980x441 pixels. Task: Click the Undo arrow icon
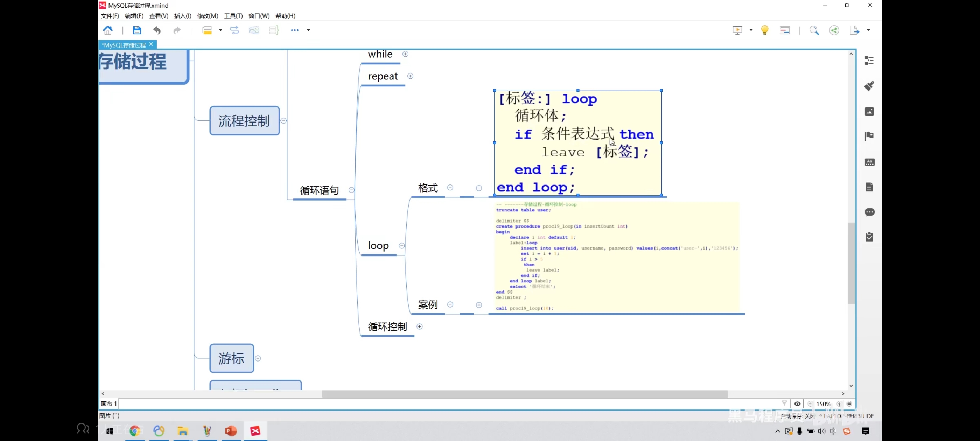157,30
